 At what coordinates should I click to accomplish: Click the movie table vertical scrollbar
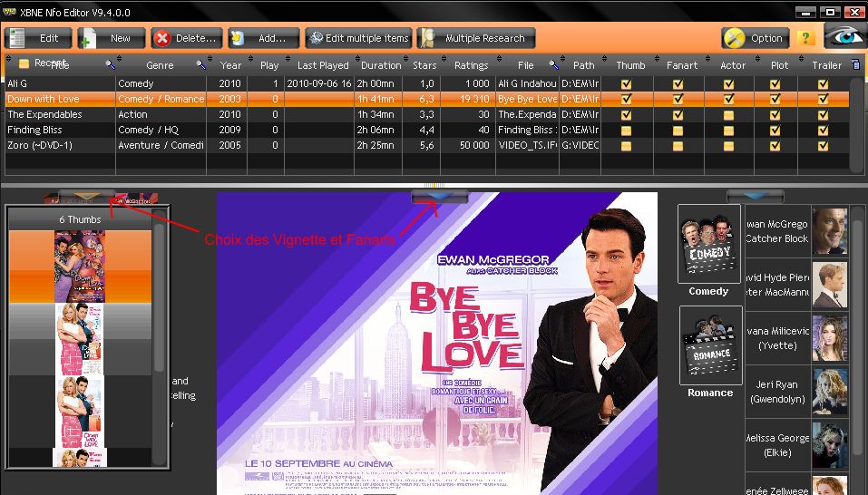pos(858,124)
